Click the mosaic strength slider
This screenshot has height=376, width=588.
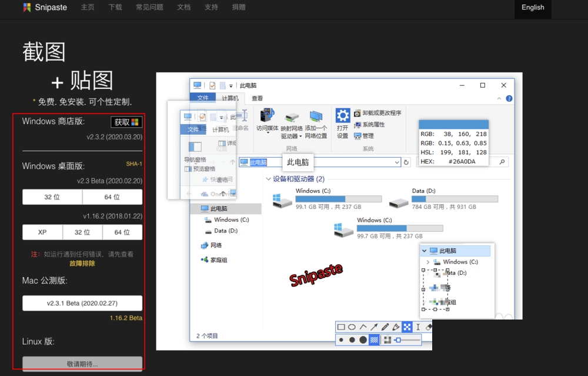point(407,340)
